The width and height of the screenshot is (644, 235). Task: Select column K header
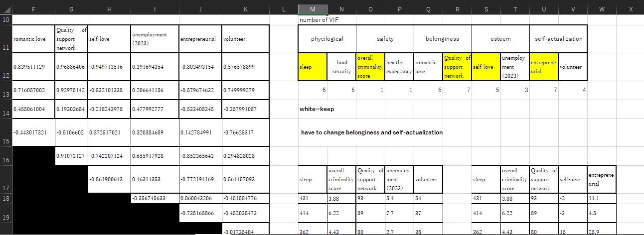[x=245, y=8]
